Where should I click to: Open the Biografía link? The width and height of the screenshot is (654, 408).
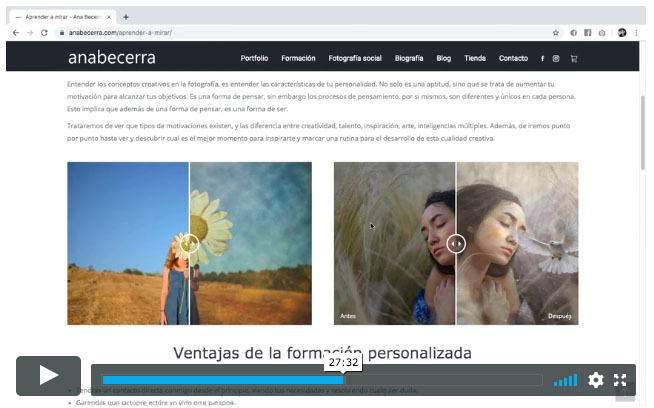(x=409, y=59)
